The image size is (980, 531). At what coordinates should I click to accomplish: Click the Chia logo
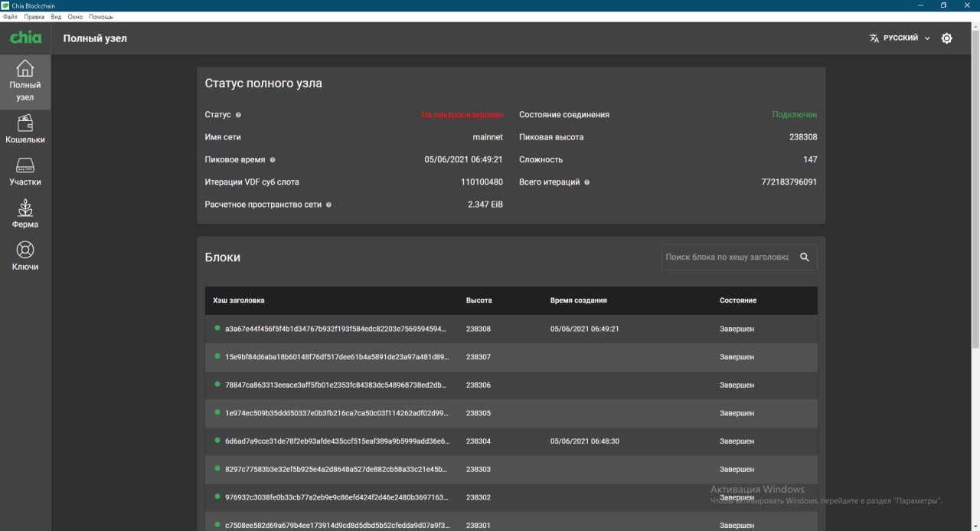(25, 38)
